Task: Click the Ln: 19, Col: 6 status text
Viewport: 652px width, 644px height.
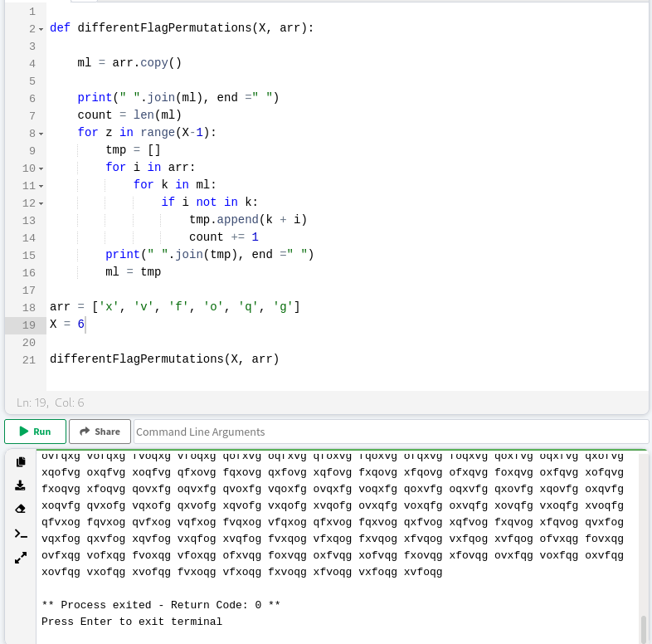Action: pyautogui.click(x=51, y=402)
